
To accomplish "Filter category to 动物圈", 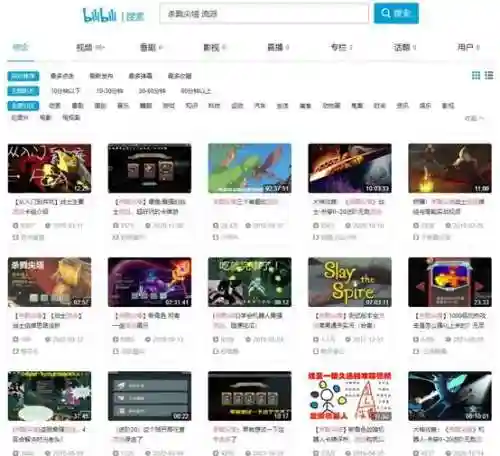I will click(x=331, y=106).
